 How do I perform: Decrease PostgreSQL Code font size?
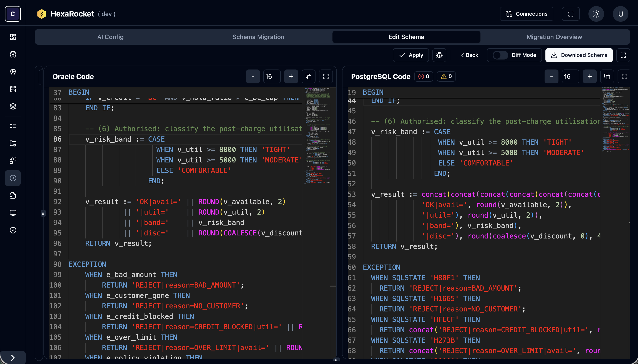pyautogui.click(x=551, y=76)
